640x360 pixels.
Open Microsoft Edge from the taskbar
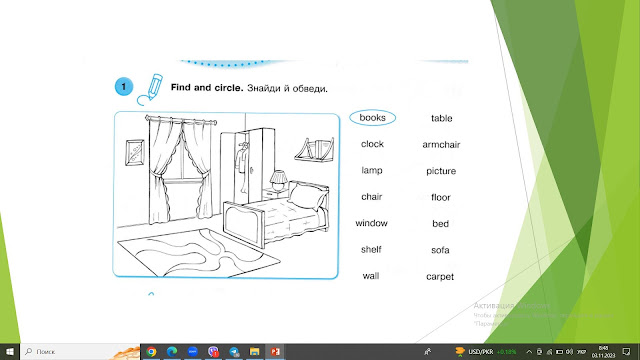tap(172, 351)
